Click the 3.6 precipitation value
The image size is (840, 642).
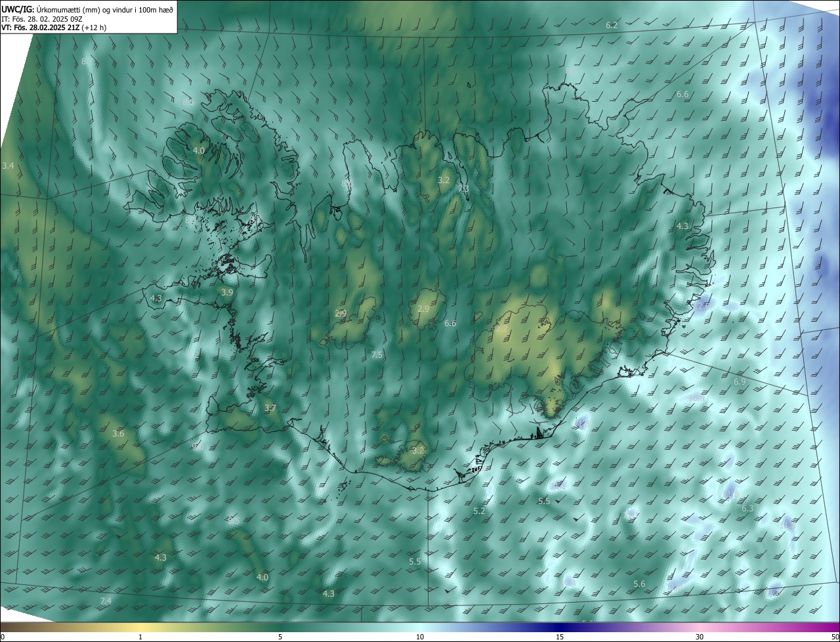(118, 434)
